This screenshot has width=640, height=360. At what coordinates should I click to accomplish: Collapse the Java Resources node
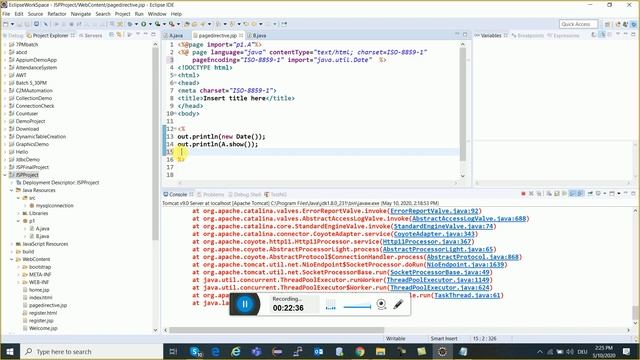pyautogui.click(x=11, y=190)
